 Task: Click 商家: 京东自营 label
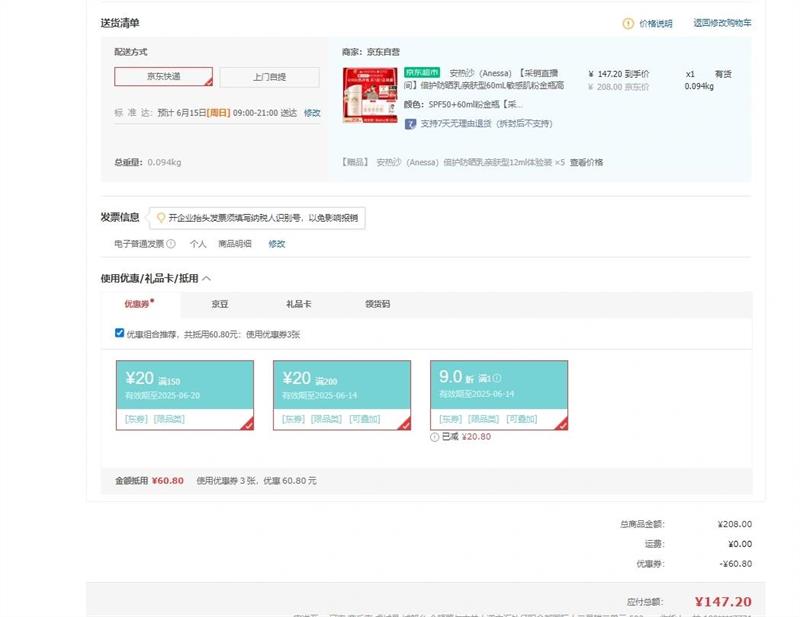pyautogui.click(x=371, y=52)
